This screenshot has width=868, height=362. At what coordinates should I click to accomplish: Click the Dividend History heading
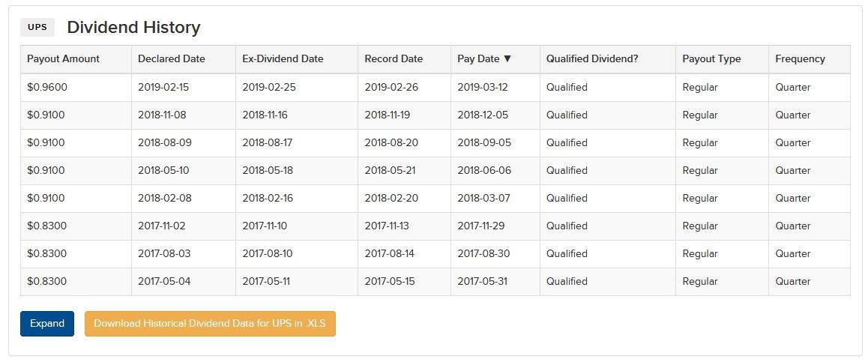(133, 28)
